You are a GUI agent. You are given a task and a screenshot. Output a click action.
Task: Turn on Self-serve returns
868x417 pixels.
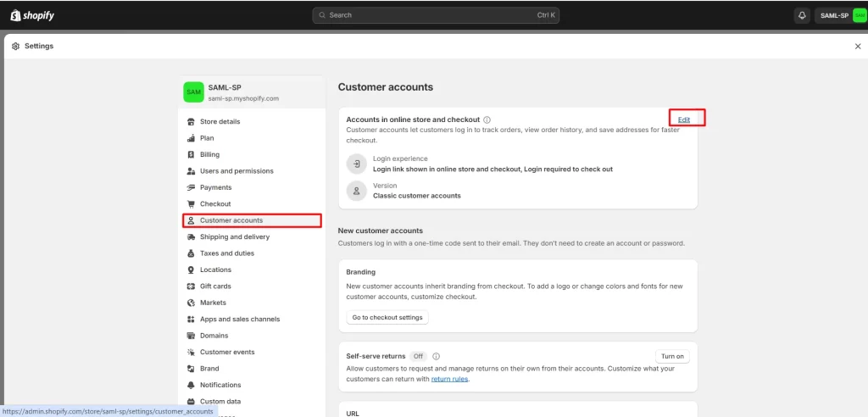pos(672,357)
